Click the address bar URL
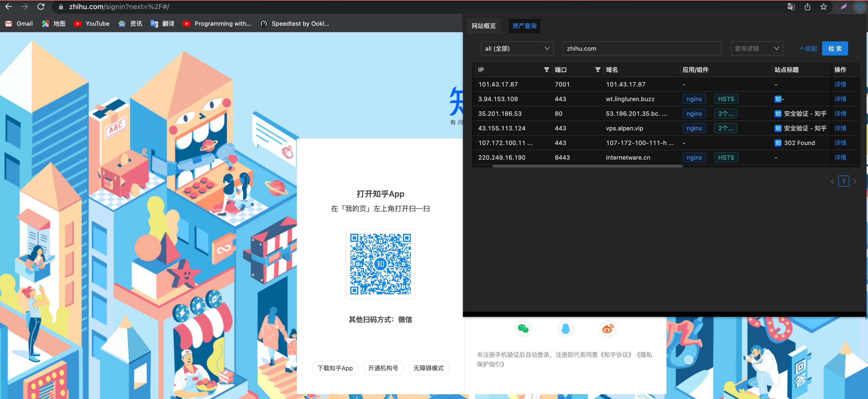 pos(119,7)
